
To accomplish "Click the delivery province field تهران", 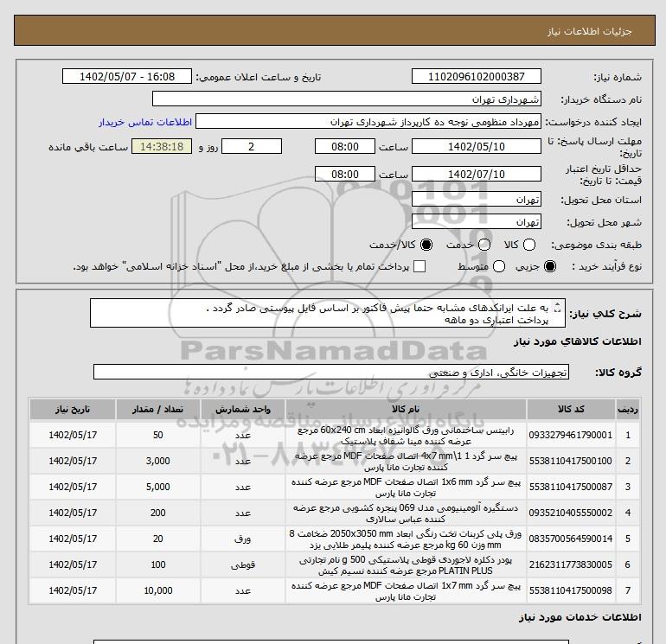I will pyautogui.click(x=476, y=200).
